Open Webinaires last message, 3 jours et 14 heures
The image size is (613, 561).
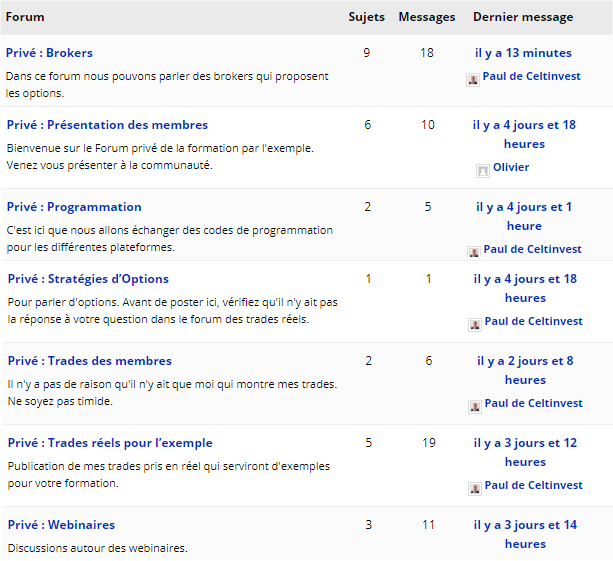[524, 534]
